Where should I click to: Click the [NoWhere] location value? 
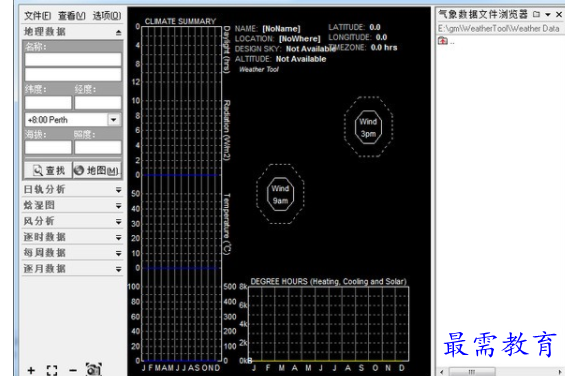pyautogui.click(x=299, y=39)
